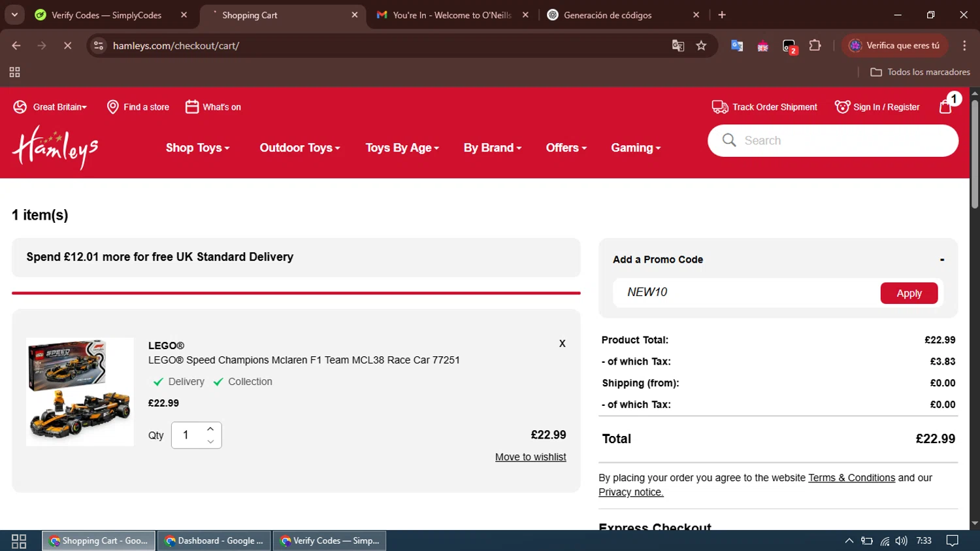Open the apps grid in bookmarks bar

tap(14, 72)
